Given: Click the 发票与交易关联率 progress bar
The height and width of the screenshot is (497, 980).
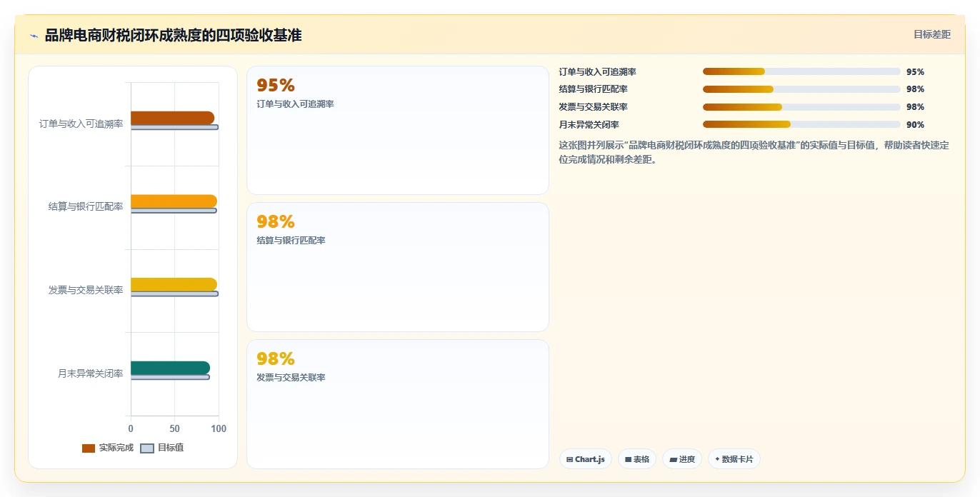Looking at the screenshot, I should click(x=801, y=107).
